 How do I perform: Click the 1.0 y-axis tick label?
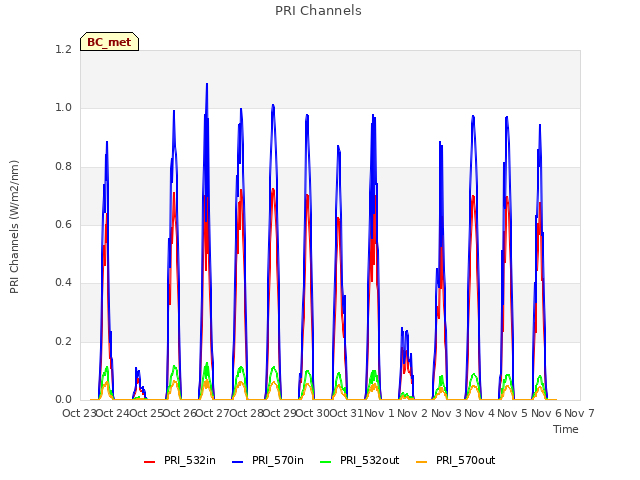[63, 108]
